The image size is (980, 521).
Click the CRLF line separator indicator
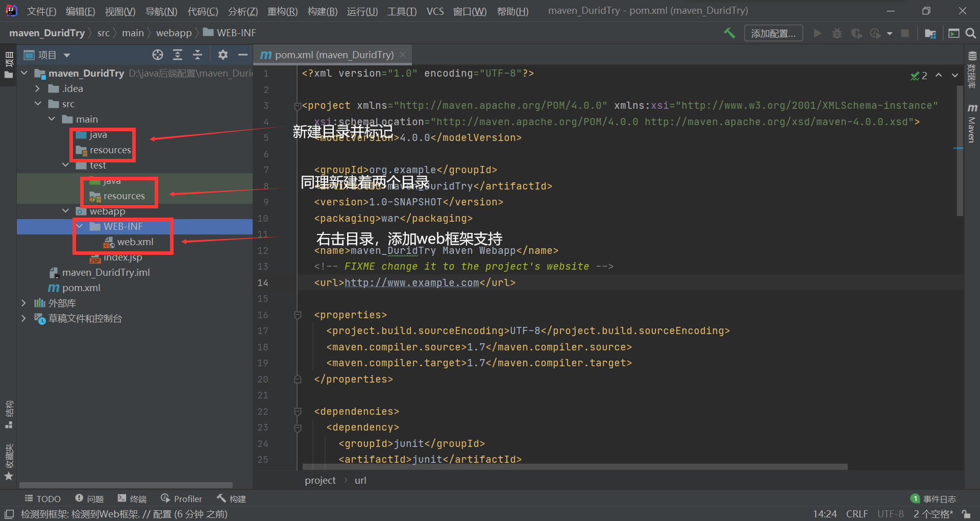pyautogui.click(x=857, y=514)
